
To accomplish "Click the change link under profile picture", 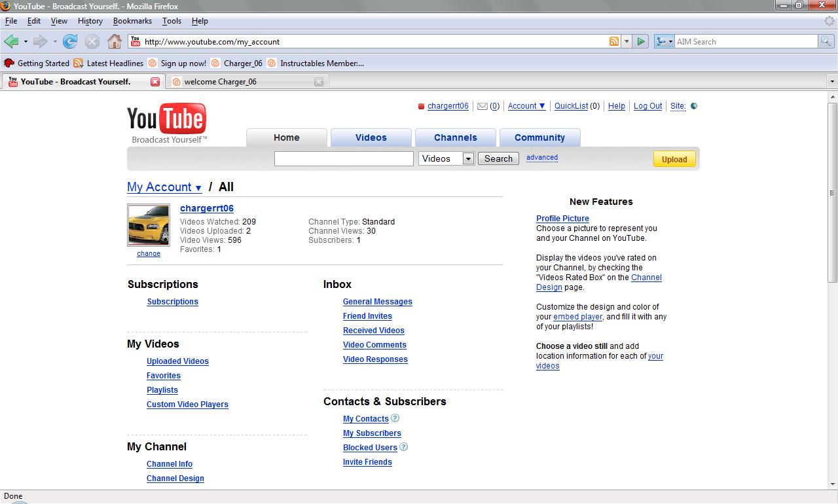I will click(x=149, y=254).
